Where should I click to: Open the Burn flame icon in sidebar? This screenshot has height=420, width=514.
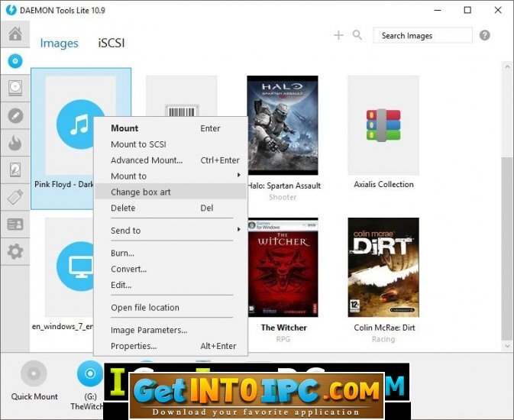[x=15, y=143]
